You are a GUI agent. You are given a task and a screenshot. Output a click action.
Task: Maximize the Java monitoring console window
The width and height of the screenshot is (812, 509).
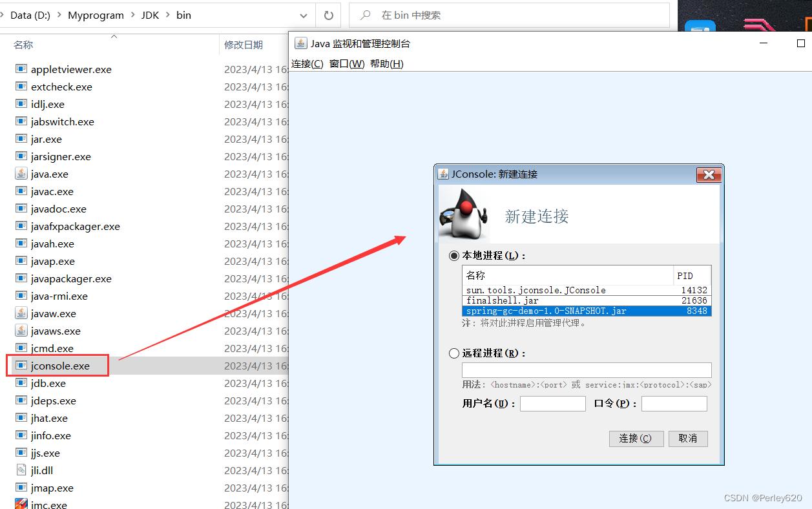[x=800, y=43]
